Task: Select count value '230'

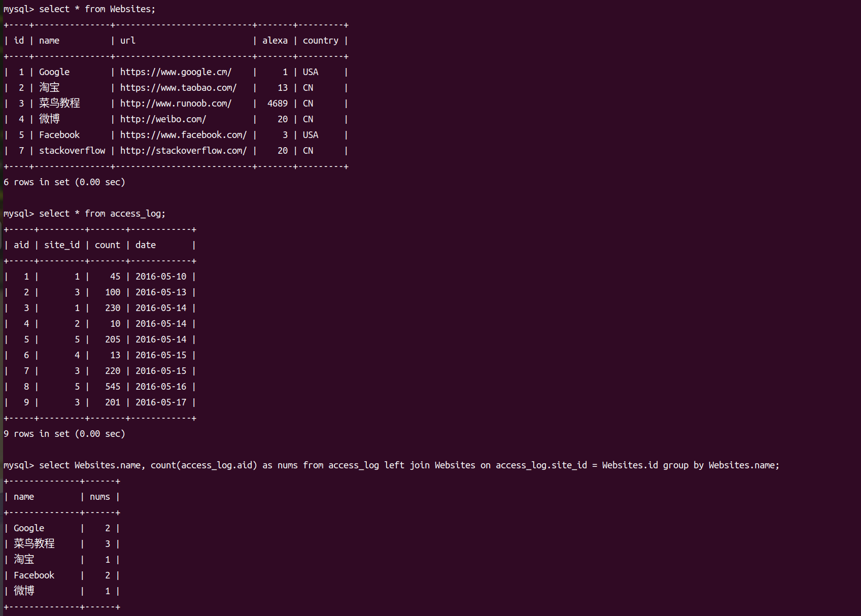Action: click(113, 308)
